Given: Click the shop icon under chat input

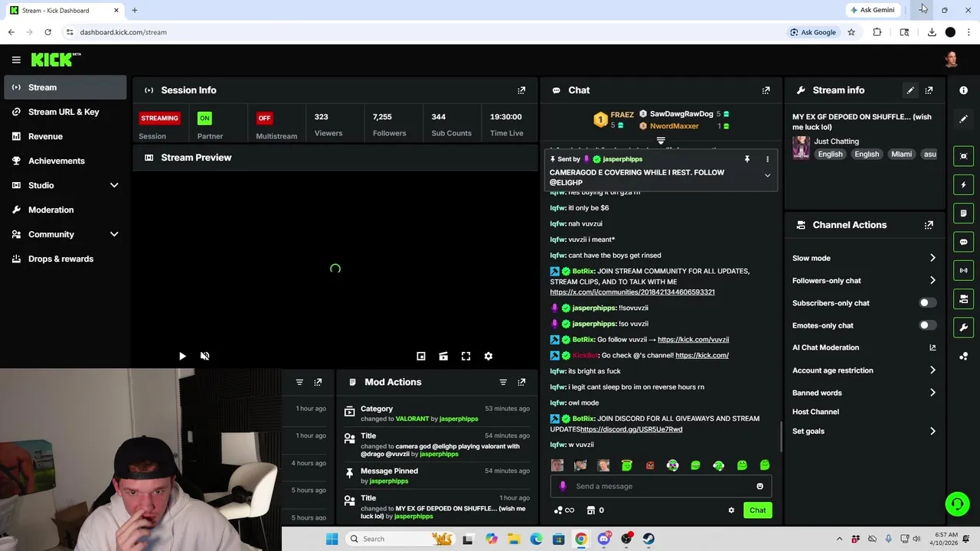Looking at the screenshot, I should tap(590, 510).
